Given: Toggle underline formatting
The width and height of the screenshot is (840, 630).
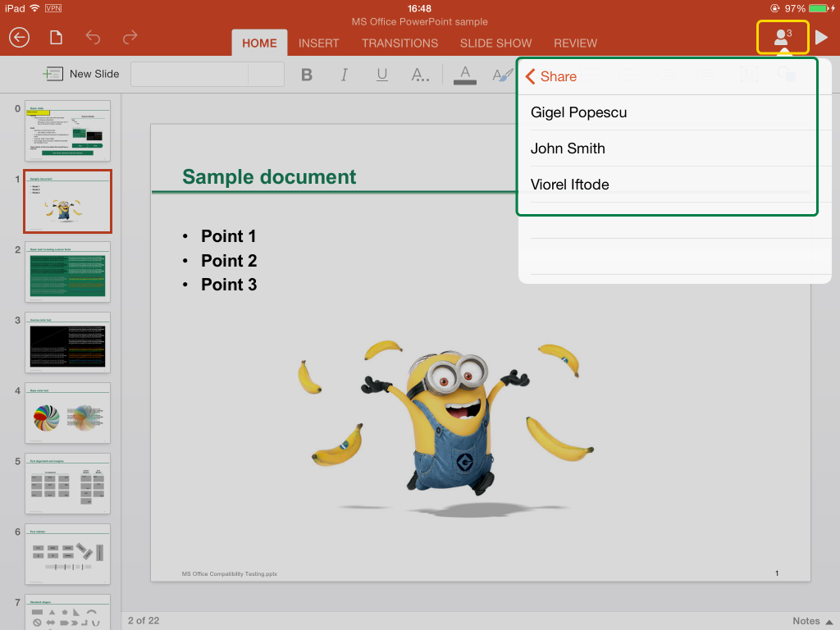Looking at the screenshot, I should (382, 75).
